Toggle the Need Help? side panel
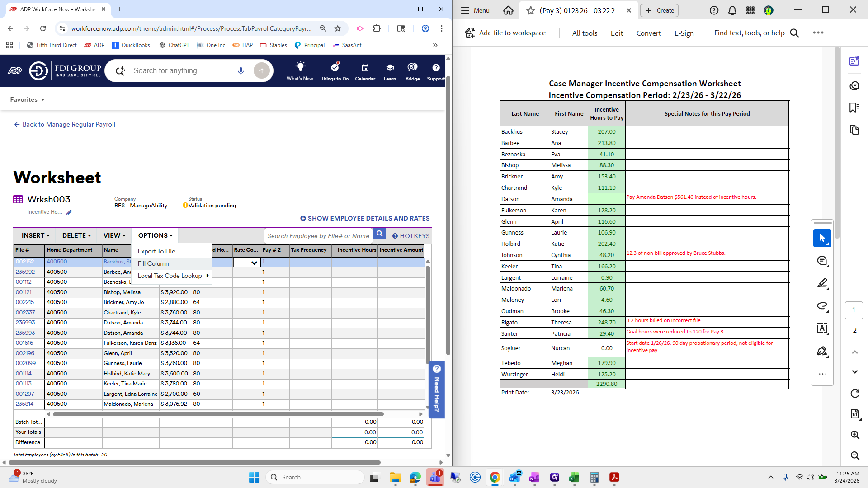This screenshot has height=488, width=868. (436, 389)
